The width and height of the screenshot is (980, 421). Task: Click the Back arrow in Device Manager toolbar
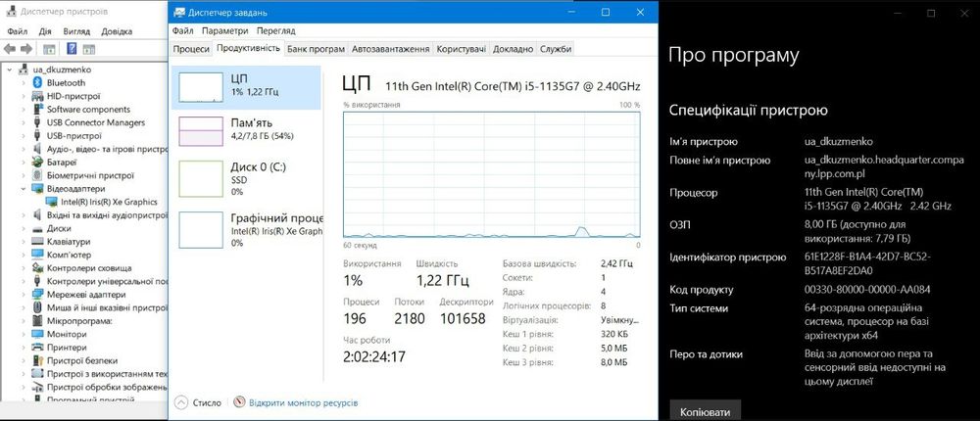pyautogui.click(x=10, y=49)
